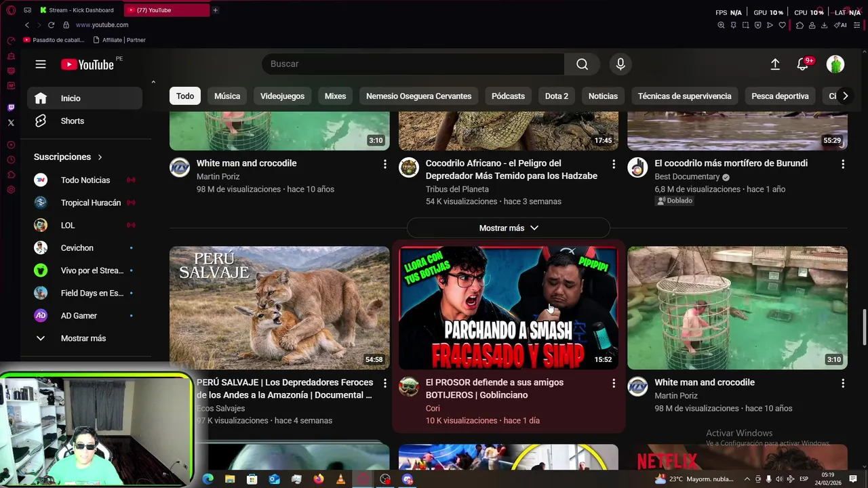Screen dimensions: 868x488
Task: Open options for Burundi crocodile video
Action: pos(843,164)
